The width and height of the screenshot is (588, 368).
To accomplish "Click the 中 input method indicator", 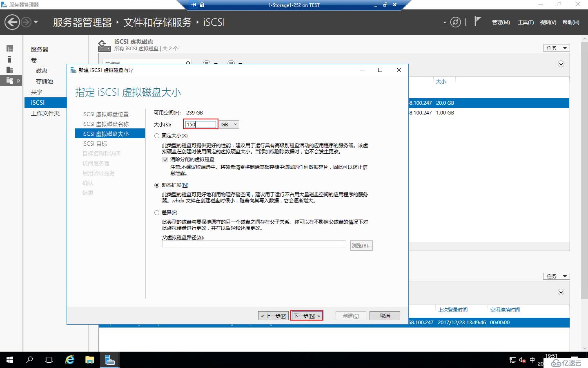I will (x=532, y=360).
